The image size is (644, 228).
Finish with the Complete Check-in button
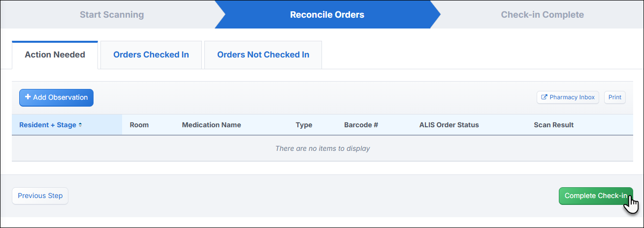pos(596,196)
